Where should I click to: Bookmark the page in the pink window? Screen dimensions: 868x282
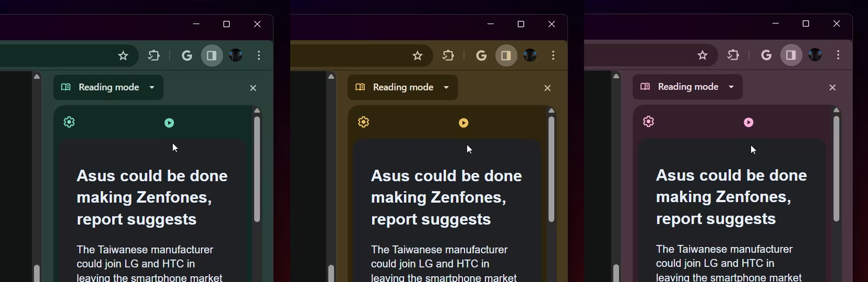[703, 56]
